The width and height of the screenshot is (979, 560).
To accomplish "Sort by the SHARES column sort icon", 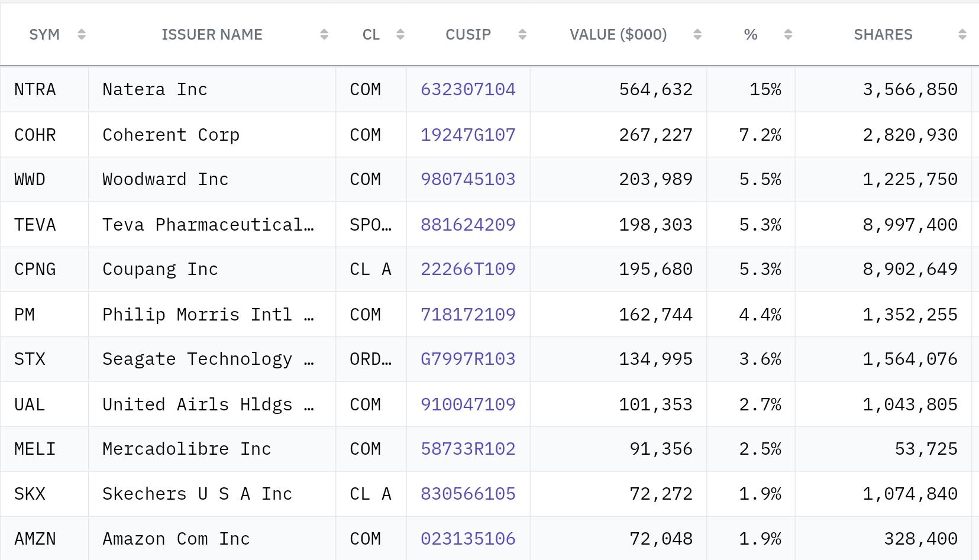I will (x=962, y=35).
